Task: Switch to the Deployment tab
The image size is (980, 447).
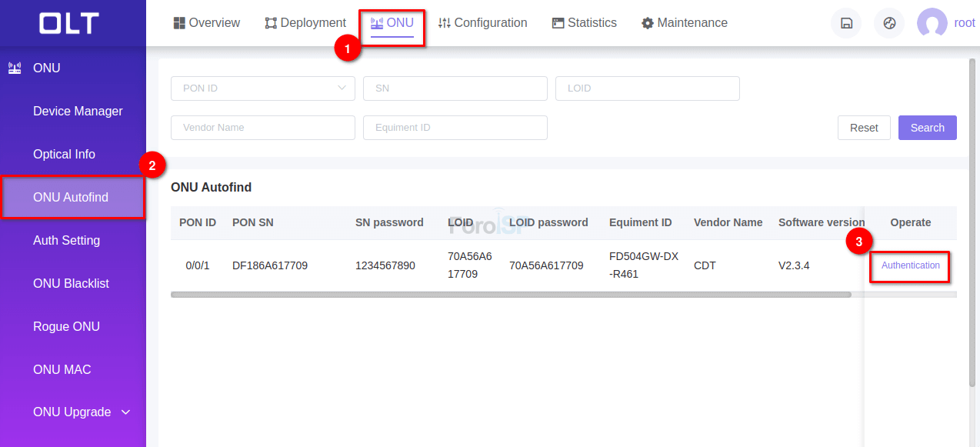Action: (x=305, y=23)
